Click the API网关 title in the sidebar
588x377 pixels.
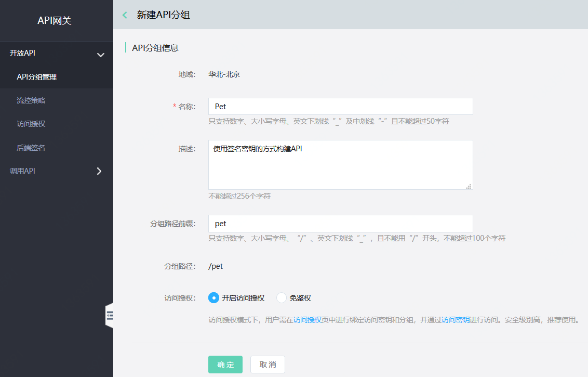pos(55,21)
